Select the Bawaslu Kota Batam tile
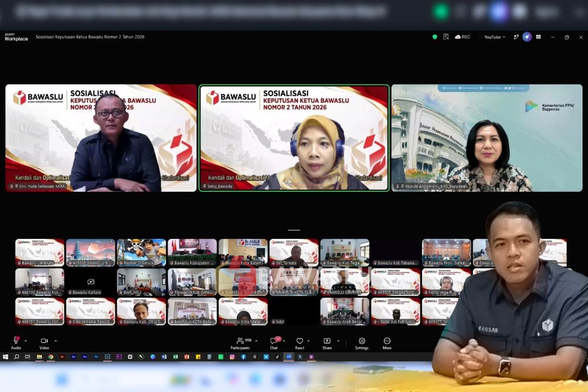Screen dimensions: 588x392 (x=243, y=253)
